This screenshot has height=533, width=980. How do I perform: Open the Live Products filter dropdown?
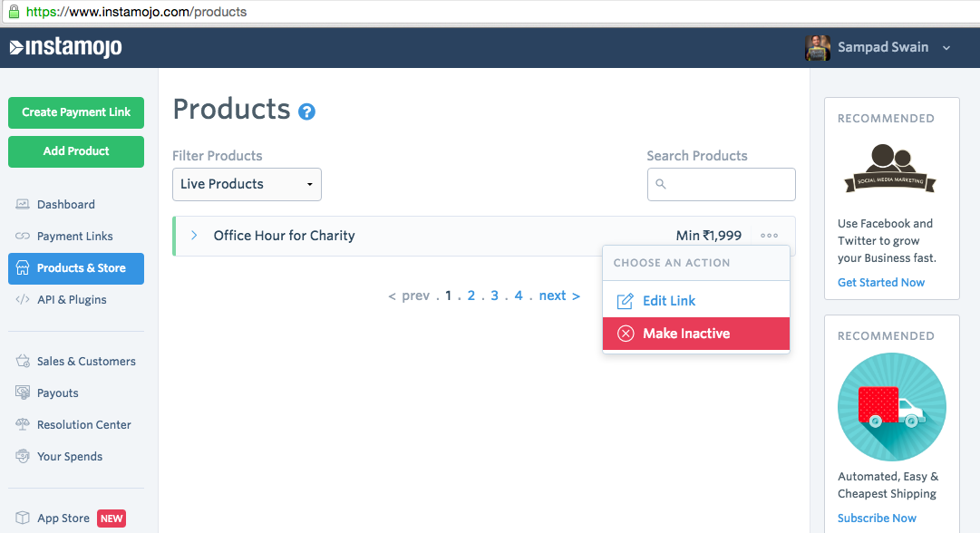(x=247, y=184)
